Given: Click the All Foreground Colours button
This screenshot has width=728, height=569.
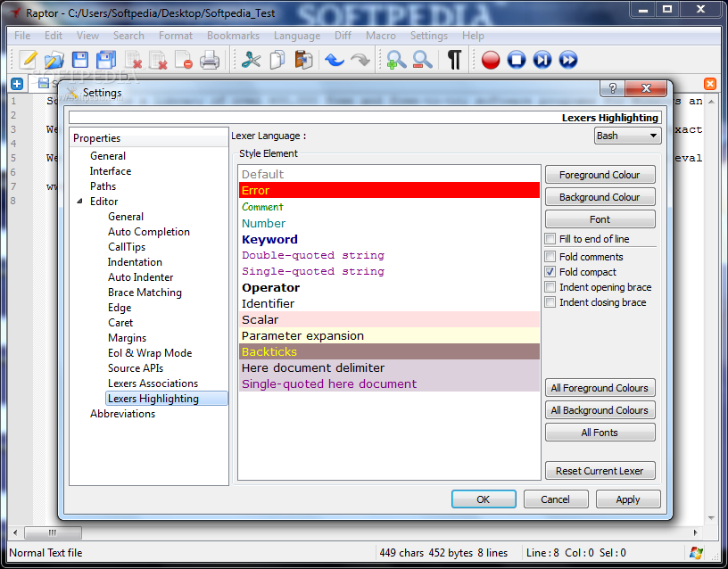Looking at the screenshot, I should click(x=600, y=388).
